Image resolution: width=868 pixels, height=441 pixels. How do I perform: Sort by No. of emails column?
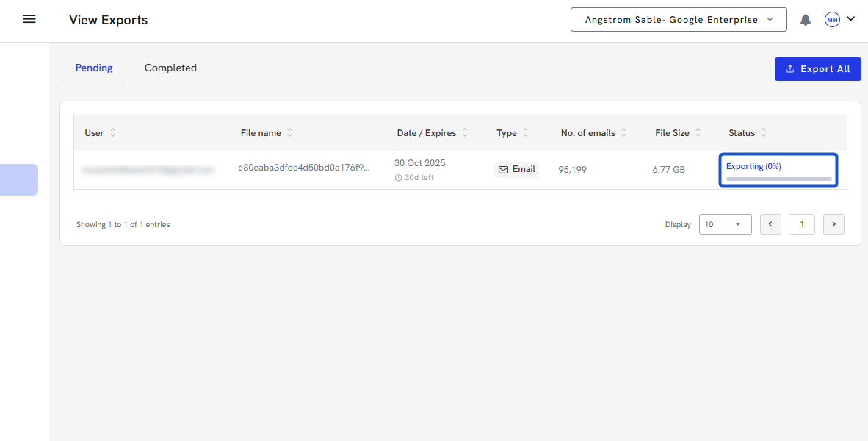pos(623,133)
